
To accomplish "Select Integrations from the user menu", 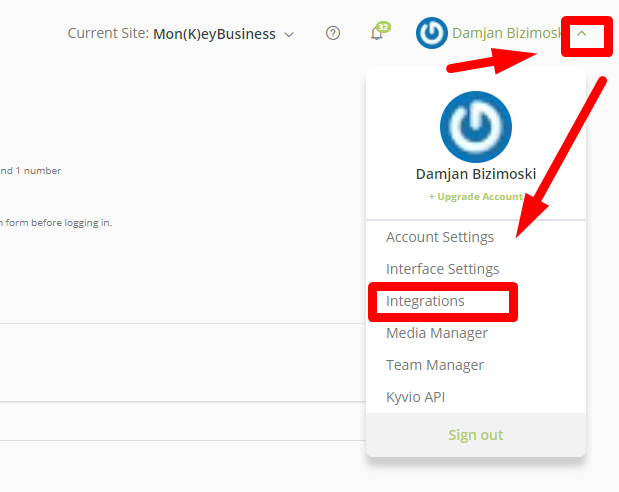I will click(x=425, y=301).
